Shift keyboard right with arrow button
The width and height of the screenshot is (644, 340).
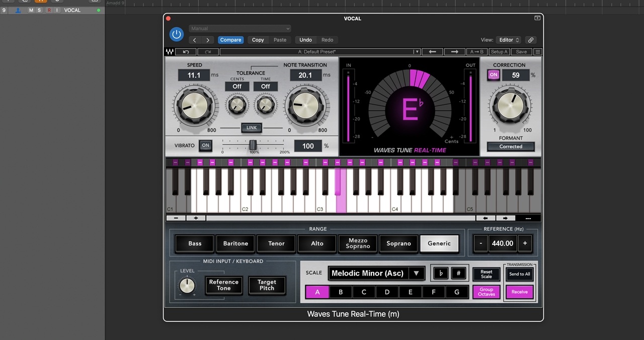506,218
